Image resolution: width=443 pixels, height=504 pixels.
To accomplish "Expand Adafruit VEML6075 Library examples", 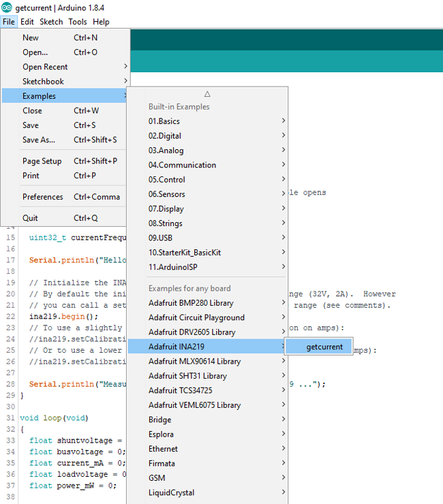I will pyautogui.click(x=207, y=405).
